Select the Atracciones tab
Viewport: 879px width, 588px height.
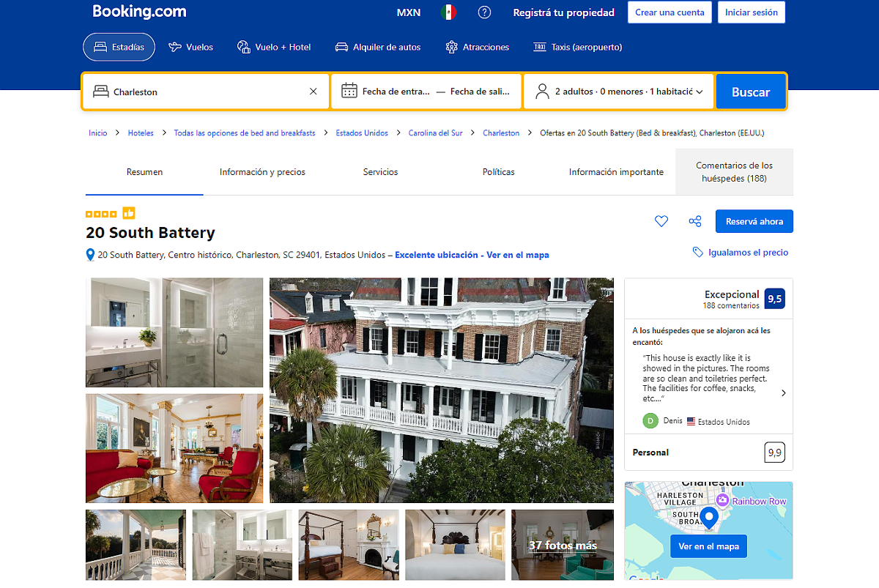pyautogui.click(x=478, y=47)
